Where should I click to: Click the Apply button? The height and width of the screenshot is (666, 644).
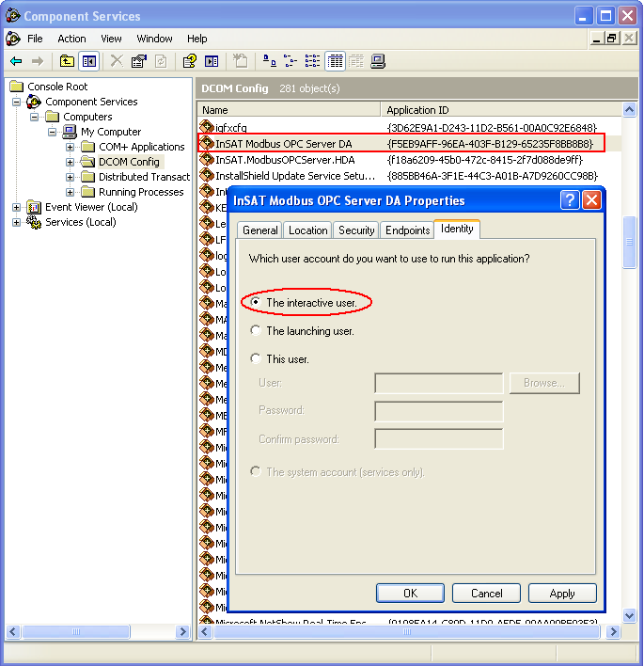click(562, 593)
